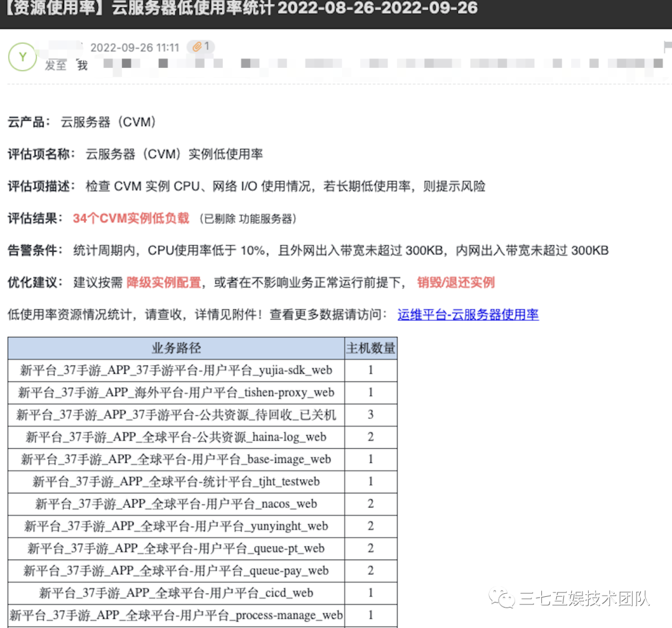Open the attachment badge showing 1

click(201, 47)
